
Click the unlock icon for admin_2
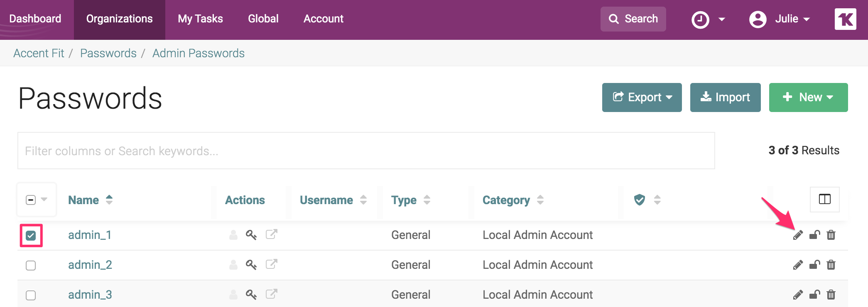tap(815, 265)
